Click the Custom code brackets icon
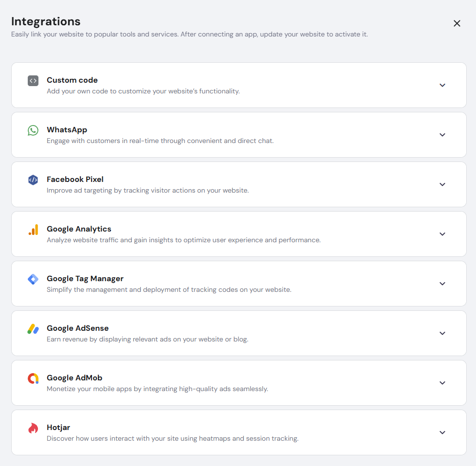This screenshot has height=466, width=476. (33, 81)
